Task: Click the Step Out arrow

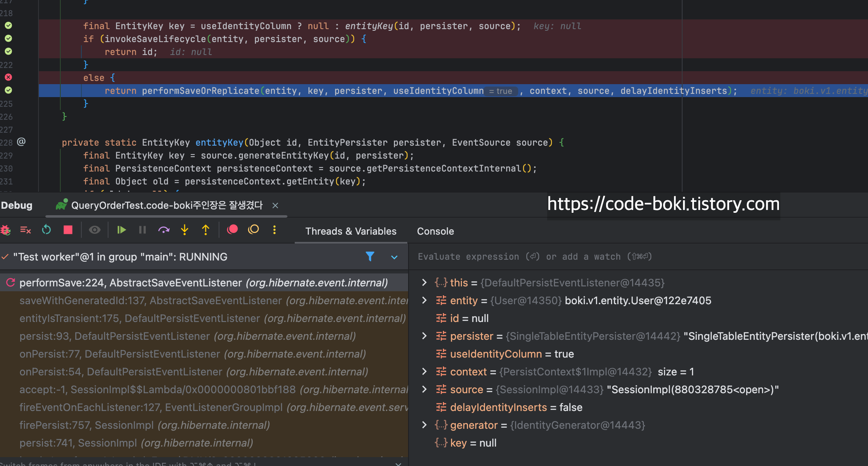Action: pos(206,230)
